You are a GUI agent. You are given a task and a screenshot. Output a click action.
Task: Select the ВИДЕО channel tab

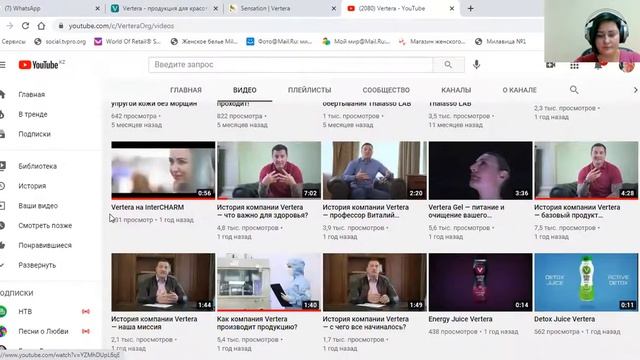244,90
